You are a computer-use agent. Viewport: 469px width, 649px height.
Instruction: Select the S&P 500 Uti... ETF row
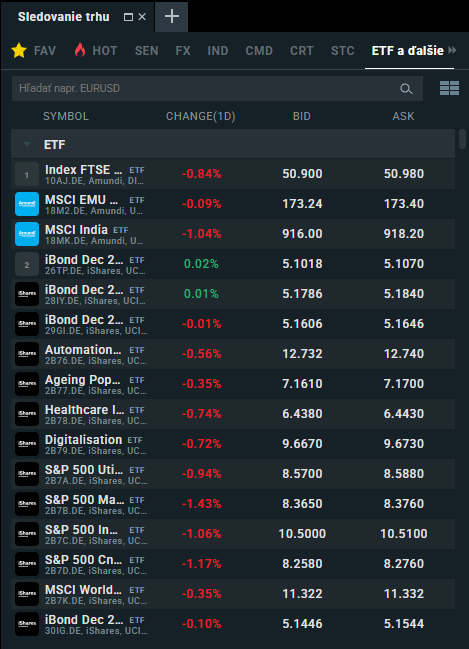pos(233,474)
